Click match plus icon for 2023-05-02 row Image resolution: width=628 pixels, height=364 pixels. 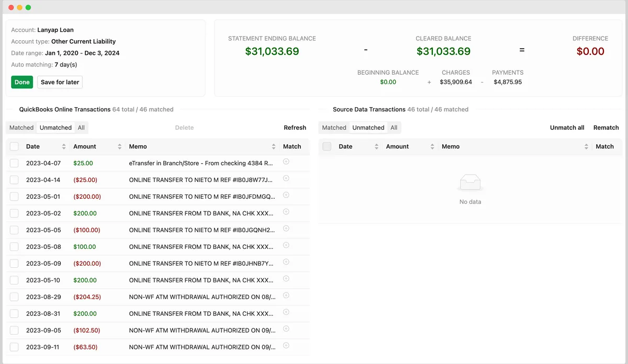point(286,212)
